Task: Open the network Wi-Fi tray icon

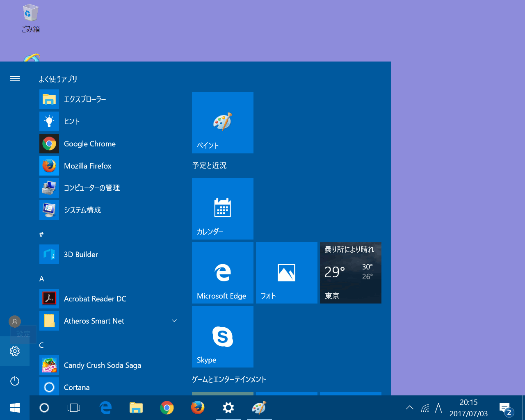Action: pos(425,408)
